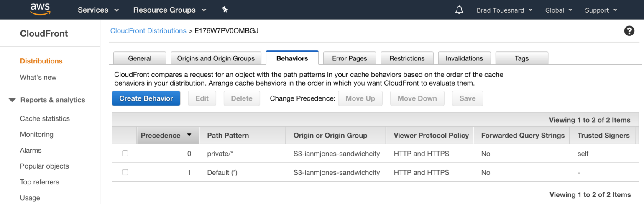Open Popular objects report

[x=44, y=166]
